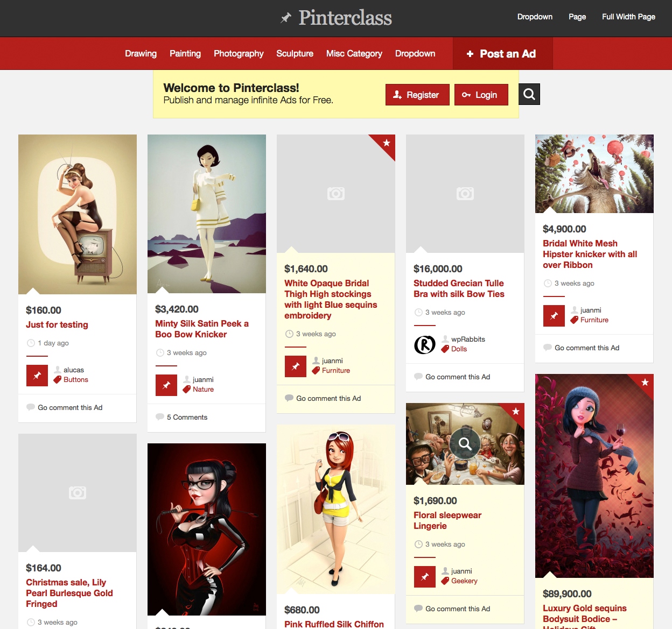The width and height of the screenshot is (672, 629).
Task: Open the 5 Comments link on the Minty Silk ad
Action: tap(186, 417)
